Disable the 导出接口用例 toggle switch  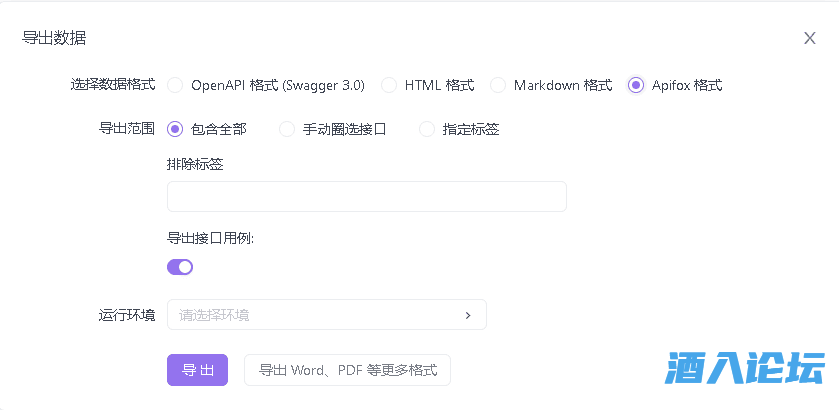click(180, 267)
